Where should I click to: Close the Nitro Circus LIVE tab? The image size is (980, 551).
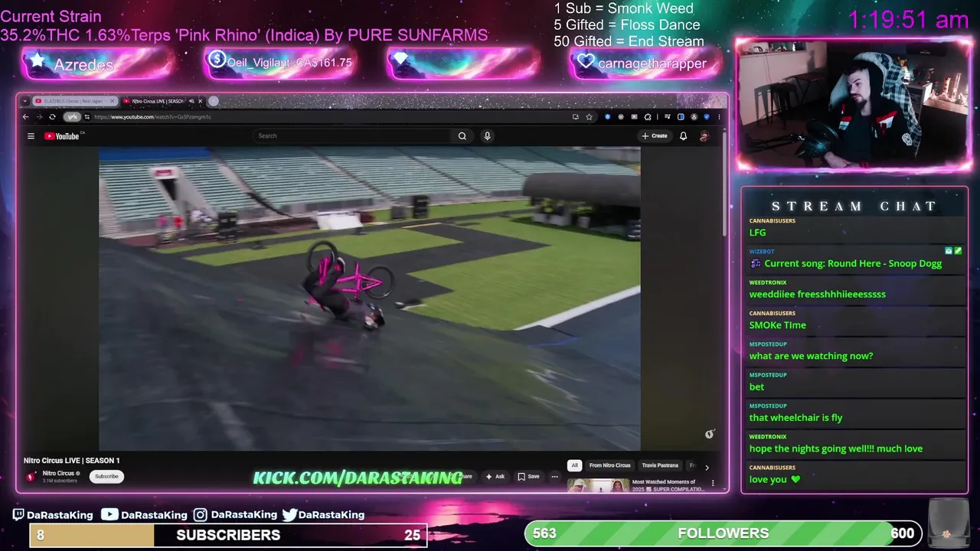(201, 101)
